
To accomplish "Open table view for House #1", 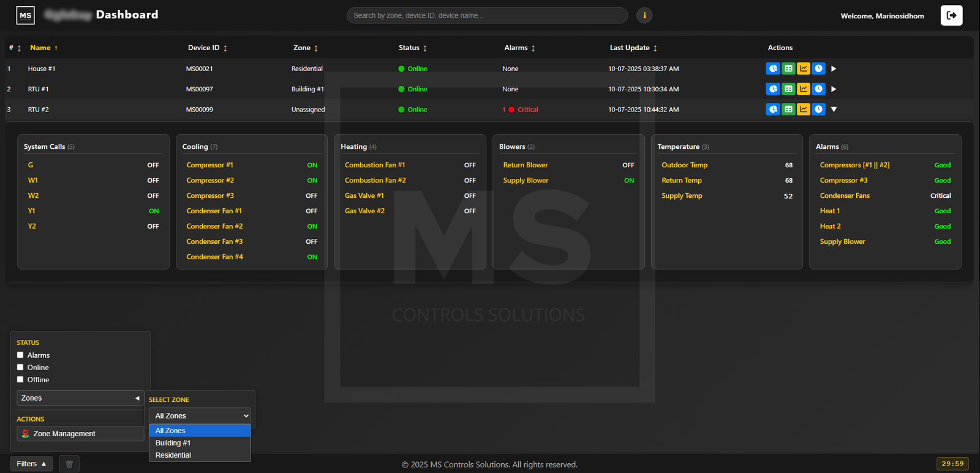I will tap(788, 69).
